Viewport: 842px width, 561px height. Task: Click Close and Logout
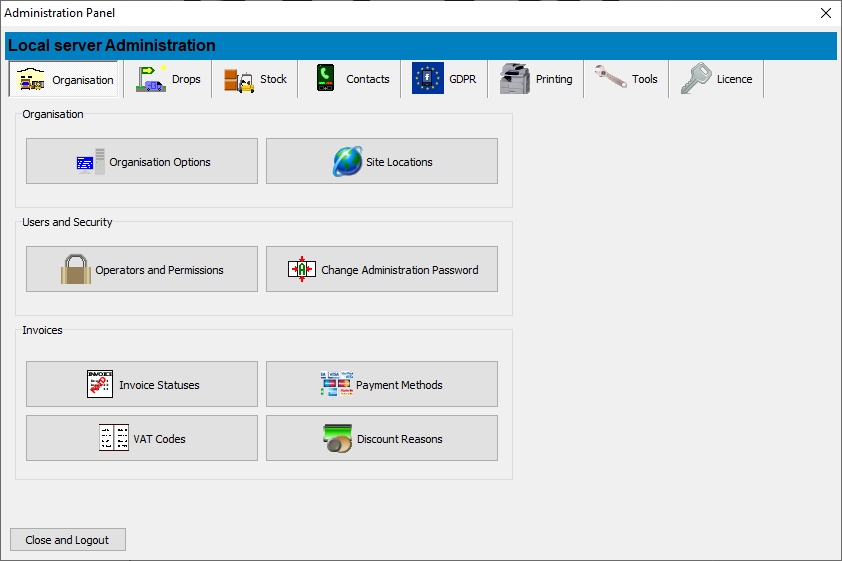[68, 540]
